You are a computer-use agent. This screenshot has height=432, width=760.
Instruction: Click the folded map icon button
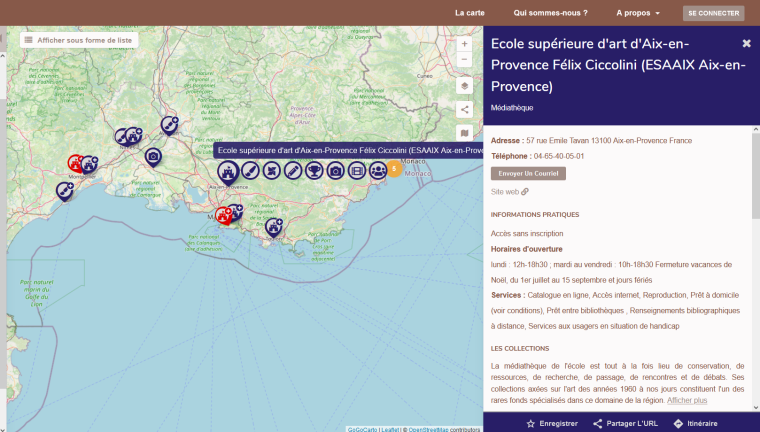point(464,133)
